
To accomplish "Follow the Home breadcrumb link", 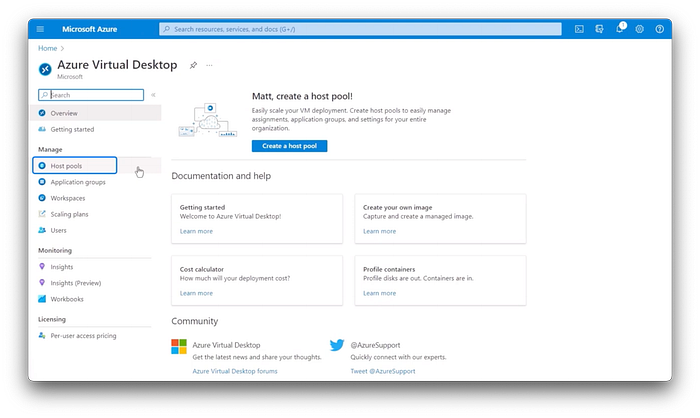I will 47,48.
